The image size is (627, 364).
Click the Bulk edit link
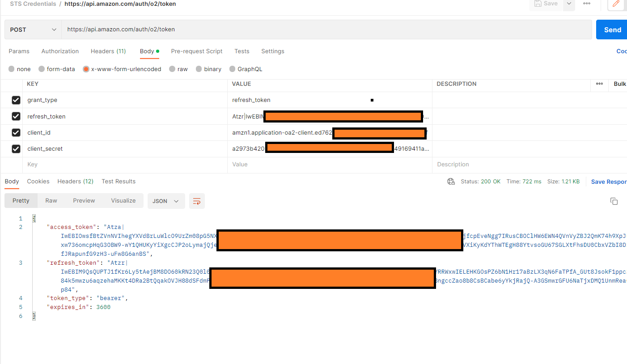(620, 84)
